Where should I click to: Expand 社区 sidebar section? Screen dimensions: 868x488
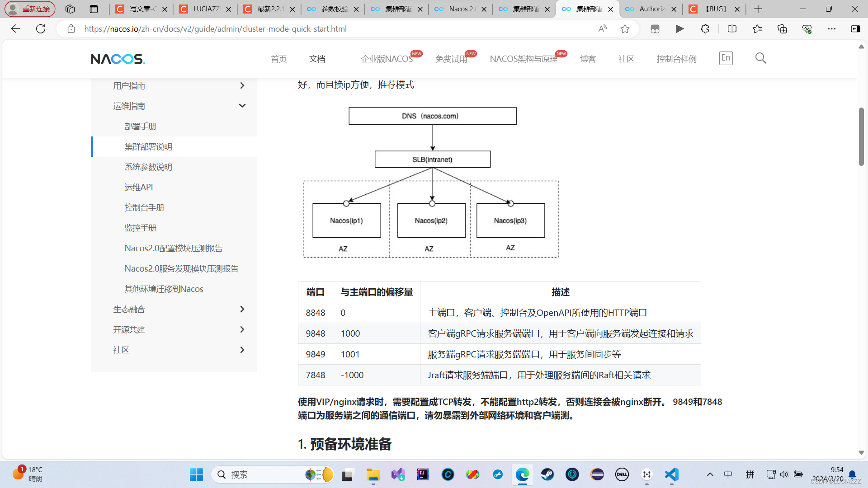coord(242,350)
